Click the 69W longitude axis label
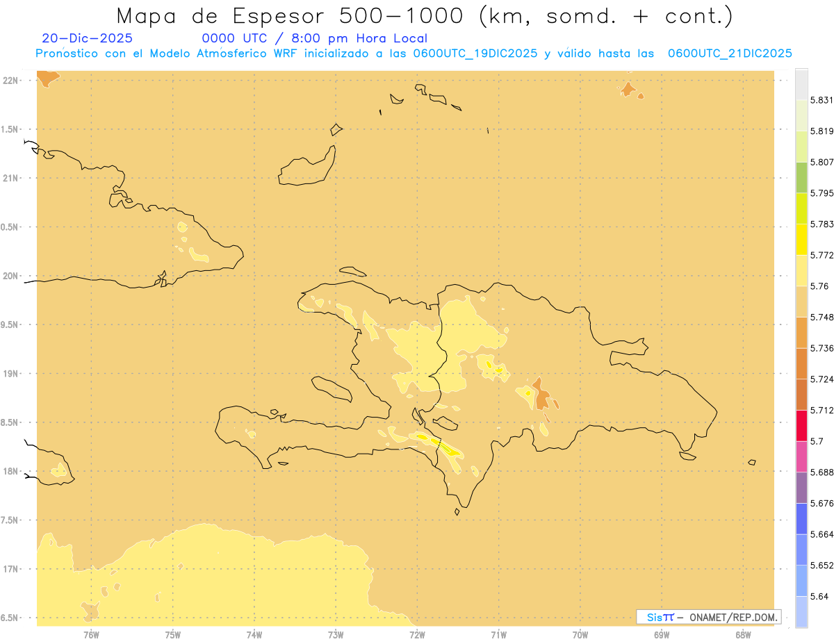 pyautogui.click(x=662, y=634)
